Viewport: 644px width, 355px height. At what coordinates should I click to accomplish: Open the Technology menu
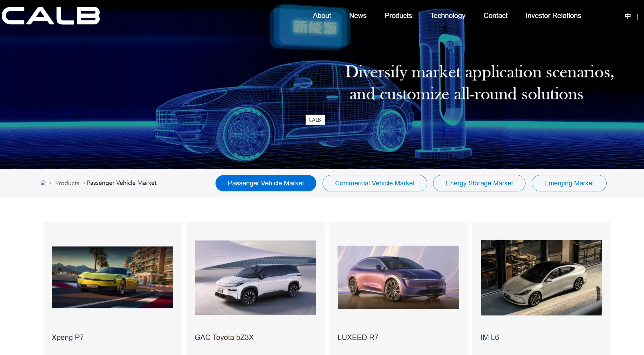[x=448, y=16]
